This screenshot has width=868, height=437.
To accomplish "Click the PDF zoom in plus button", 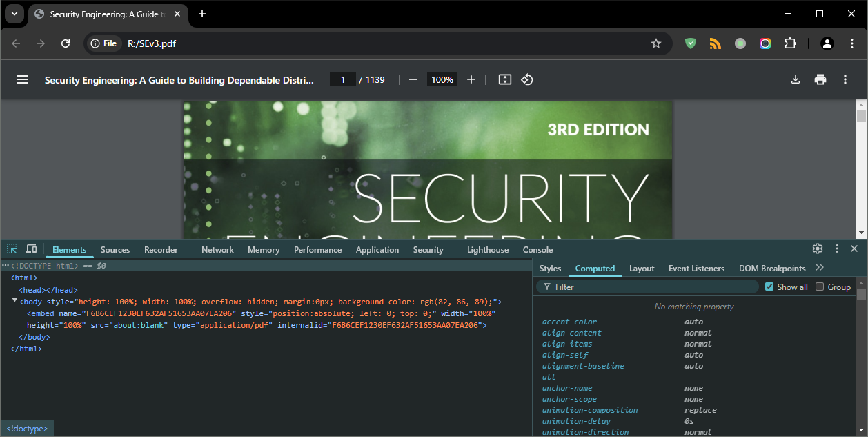I will 471,79.
